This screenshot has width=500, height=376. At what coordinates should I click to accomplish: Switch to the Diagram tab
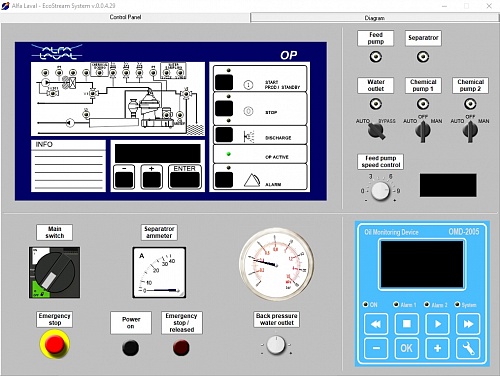pos(375,18)
